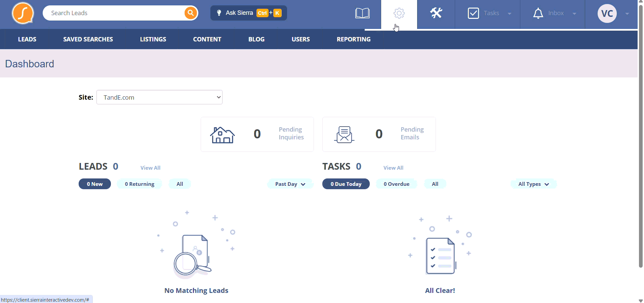Open the SAVED SEARCHES menu item

(x=88, y=39)
